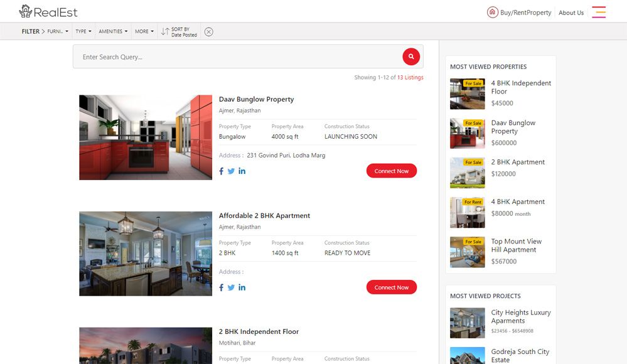The image size is (627, 364).
Task: Click Sort By Date Posted
Action: [184, 32]
